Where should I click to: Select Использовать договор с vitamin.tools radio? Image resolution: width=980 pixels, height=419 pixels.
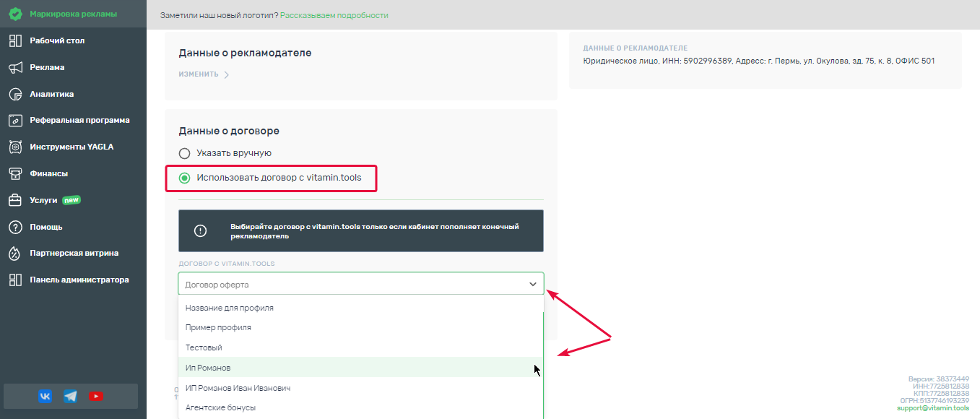click(x=184, y=178)
